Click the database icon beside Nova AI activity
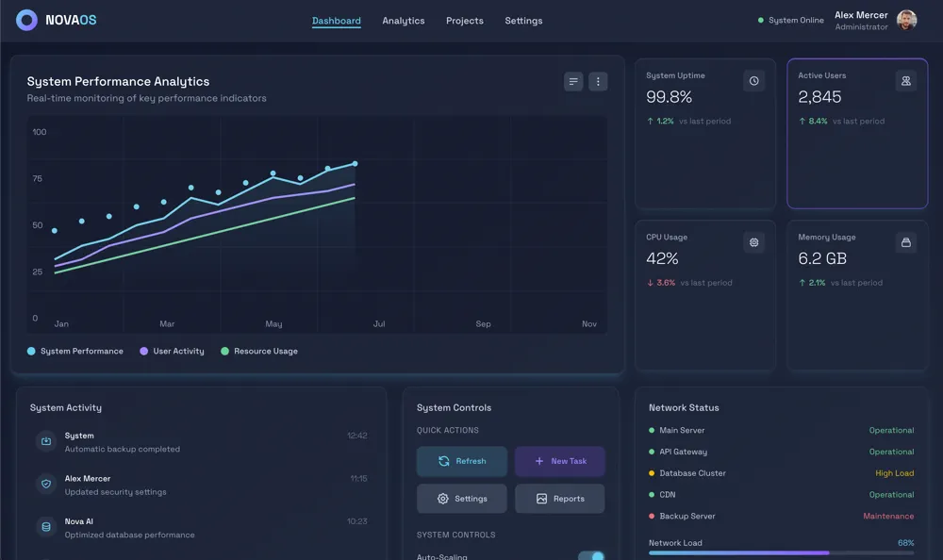Viewport: 943px width, 560px height. [46, 527]
